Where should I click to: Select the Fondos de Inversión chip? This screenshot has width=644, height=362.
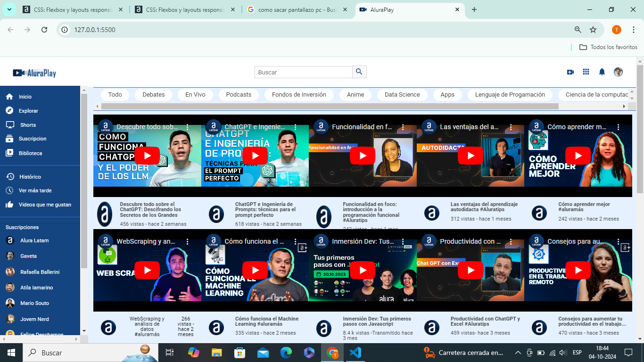tap(299, 95)
